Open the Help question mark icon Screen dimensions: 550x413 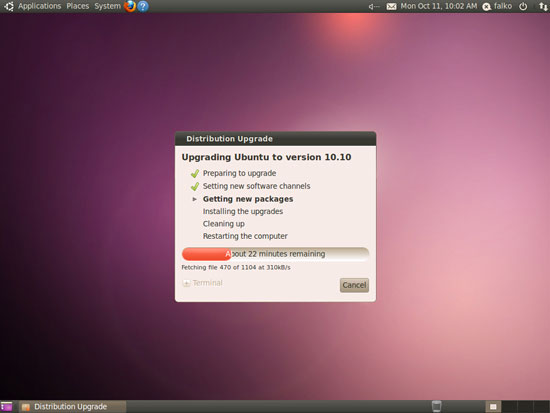pos(143,6)
